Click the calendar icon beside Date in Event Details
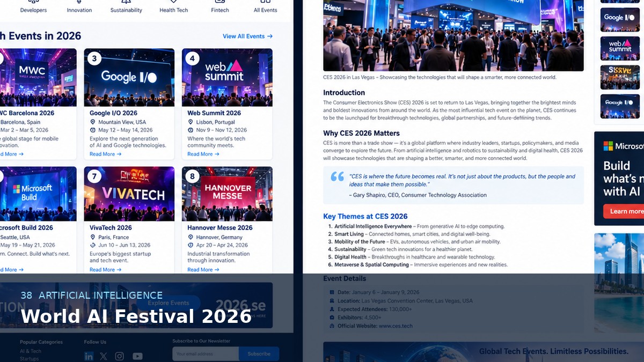The height and width of the screenshot is (362, 644). (x=332, y=292)
